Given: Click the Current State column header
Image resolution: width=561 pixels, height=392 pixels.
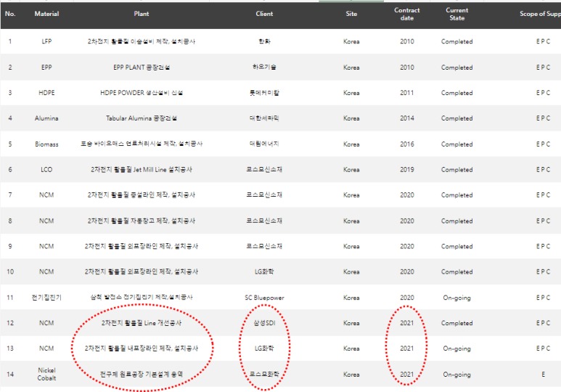Looking at the screenshot, I should 457,14.
